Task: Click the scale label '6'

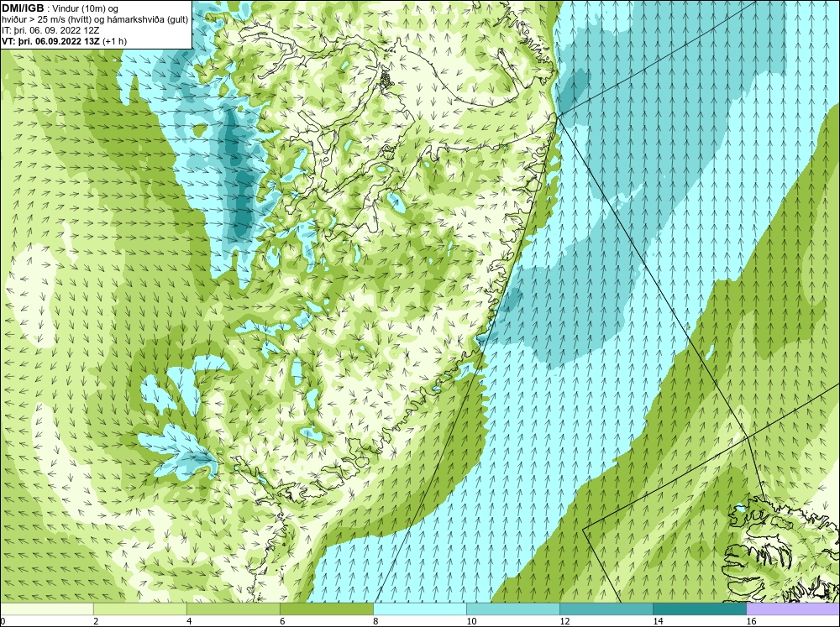Action: pyautogui.click(x=282, y=621)
